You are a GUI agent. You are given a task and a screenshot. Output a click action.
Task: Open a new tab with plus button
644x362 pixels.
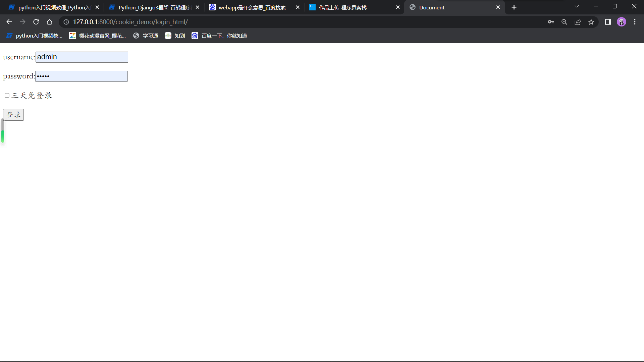[514, 7]
